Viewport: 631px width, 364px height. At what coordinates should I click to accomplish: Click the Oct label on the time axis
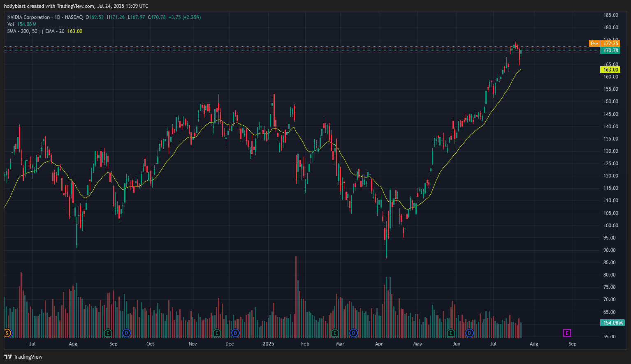[x=150, y=344]
